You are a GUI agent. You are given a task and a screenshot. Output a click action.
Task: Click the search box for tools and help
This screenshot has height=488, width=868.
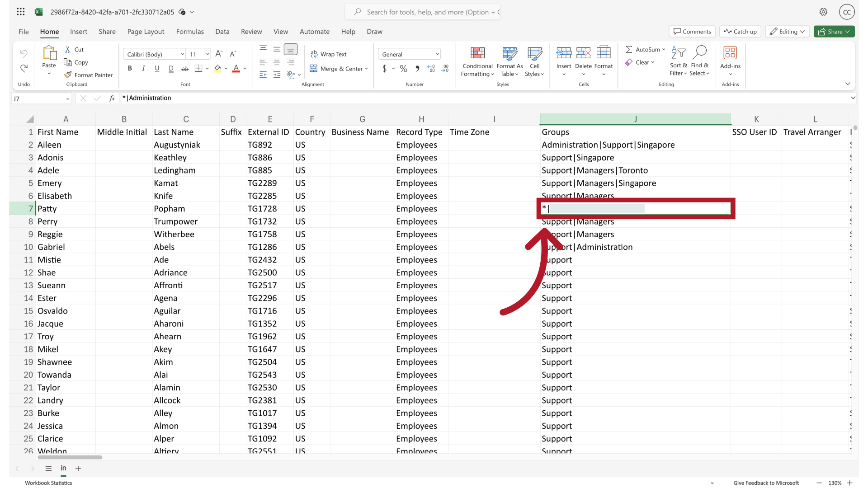point(423,12)
